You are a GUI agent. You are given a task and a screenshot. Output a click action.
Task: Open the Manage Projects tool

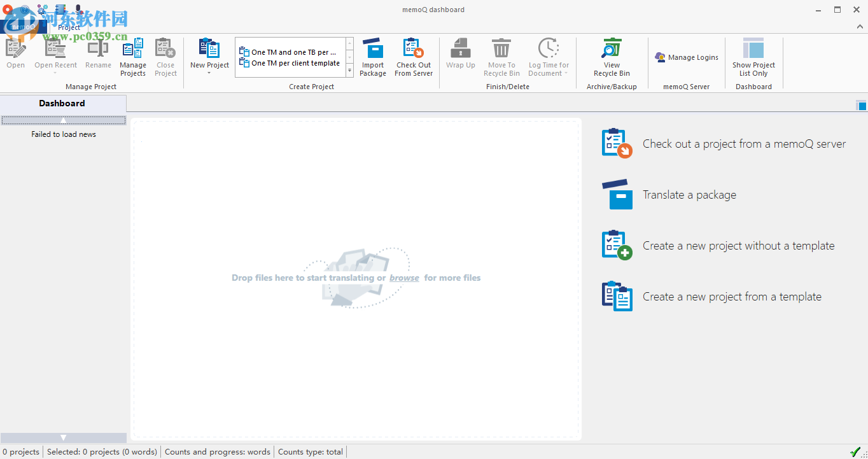point(132,57)
